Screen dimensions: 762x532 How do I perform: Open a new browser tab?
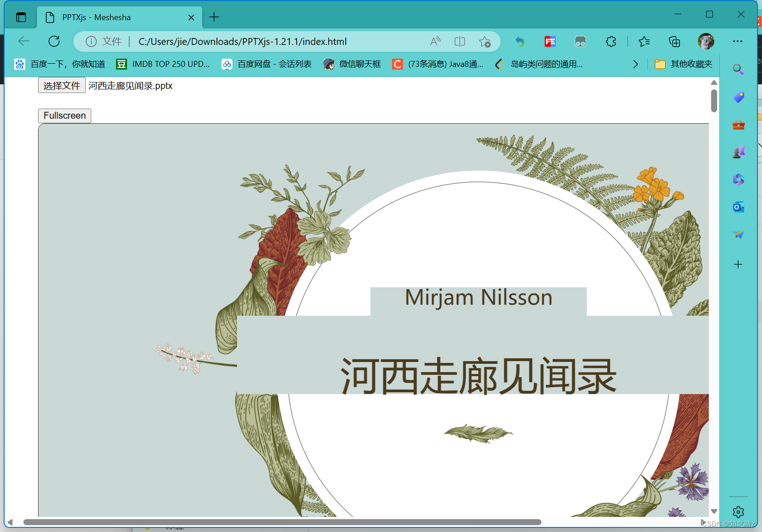pyautogui.click(x=214, y=17)
